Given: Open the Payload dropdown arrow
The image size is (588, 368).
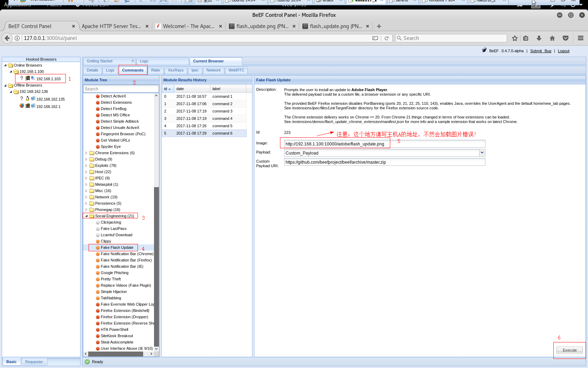Looking at the screenshot, I should (482, 152).
